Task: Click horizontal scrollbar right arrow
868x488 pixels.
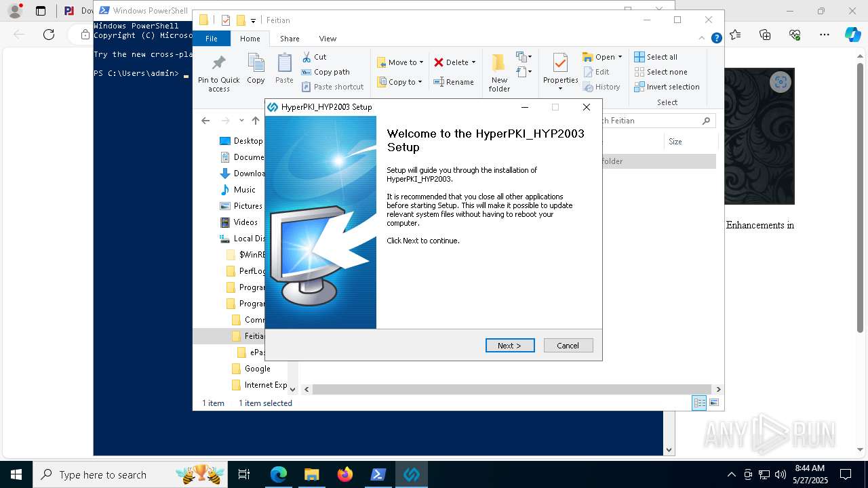Action: coord(718,389)
